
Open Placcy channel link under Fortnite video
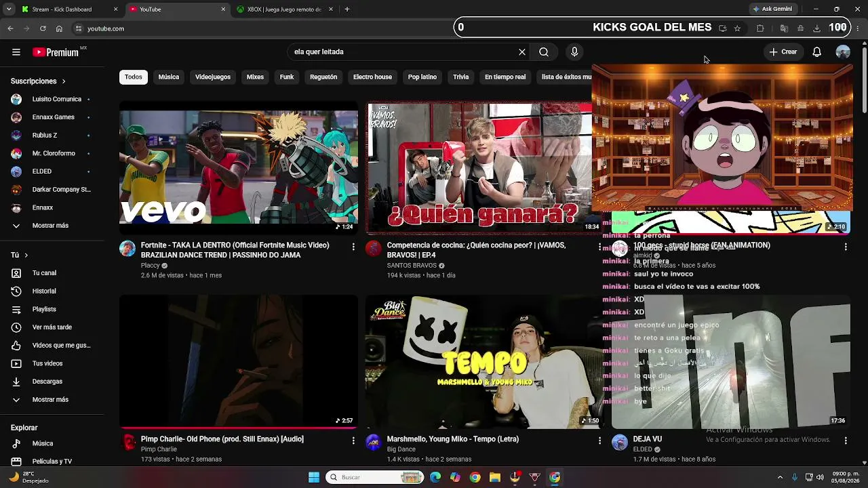[151, 266]
